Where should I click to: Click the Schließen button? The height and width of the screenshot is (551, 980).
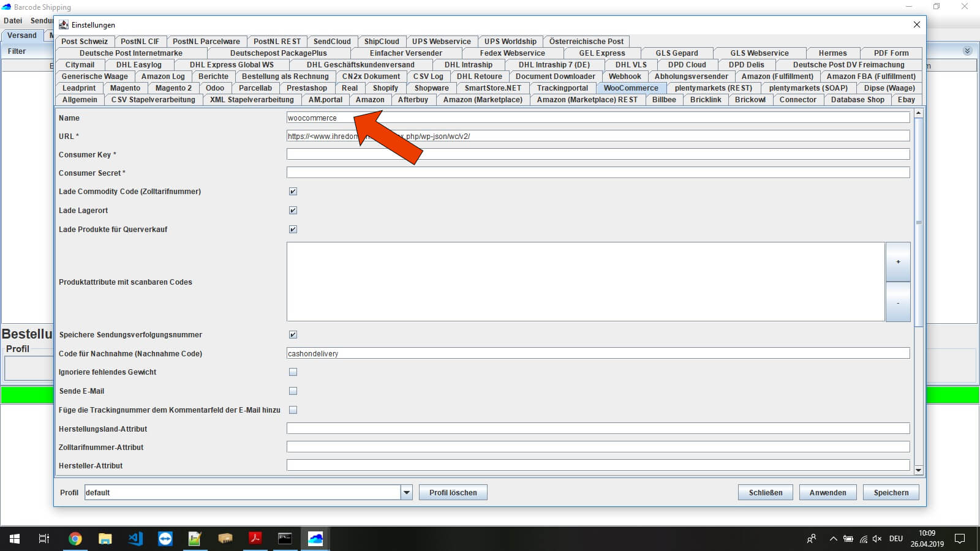(x=766, y=492)
